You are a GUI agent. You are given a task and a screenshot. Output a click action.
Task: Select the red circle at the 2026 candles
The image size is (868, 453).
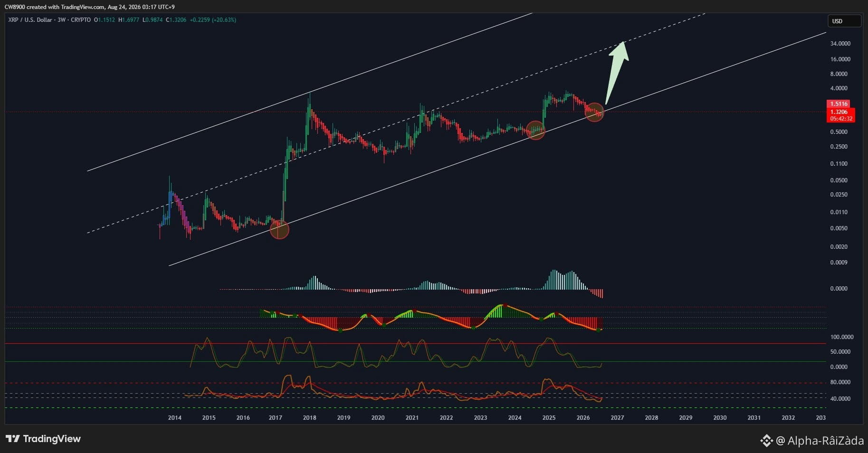[595, 112]
